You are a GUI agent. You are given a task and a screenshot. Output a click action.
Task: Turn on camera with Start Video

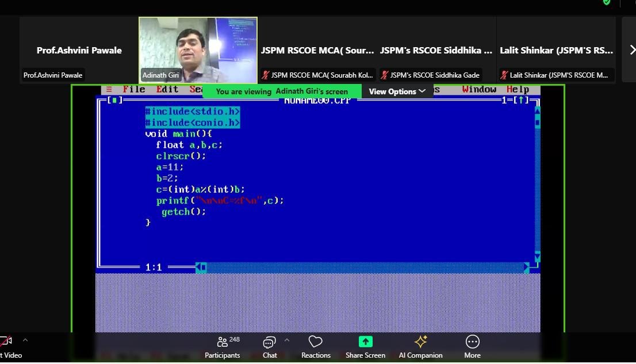(x=9, y=347)
